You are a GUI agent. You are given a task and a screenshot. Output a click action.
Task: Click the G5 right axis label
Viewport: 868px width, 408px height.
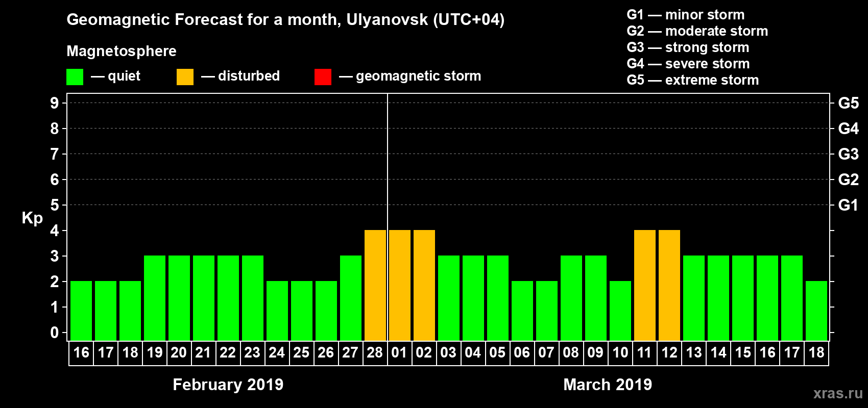pyautogui.click(x=849, y=103)
